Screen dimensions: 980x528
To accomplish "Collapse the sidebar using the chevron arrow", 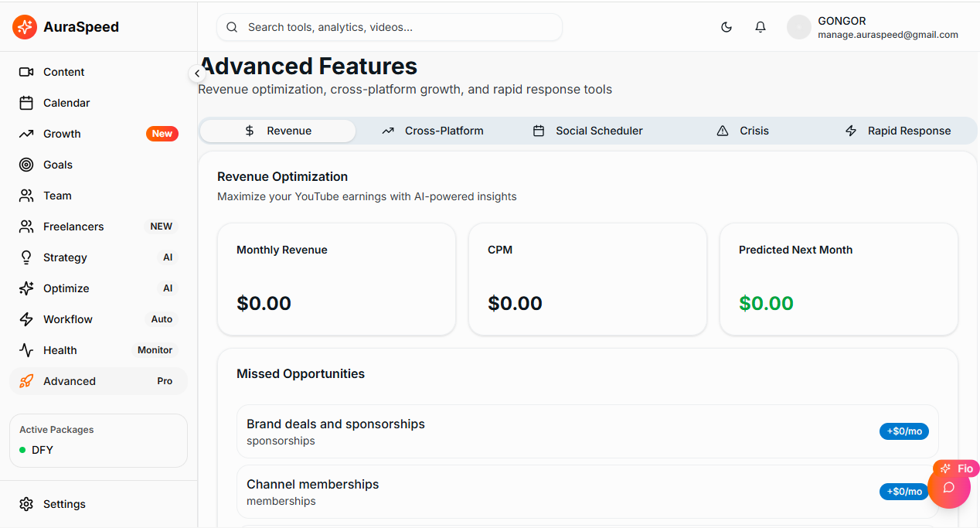I will pyautogui.click(x=198, y=73).
